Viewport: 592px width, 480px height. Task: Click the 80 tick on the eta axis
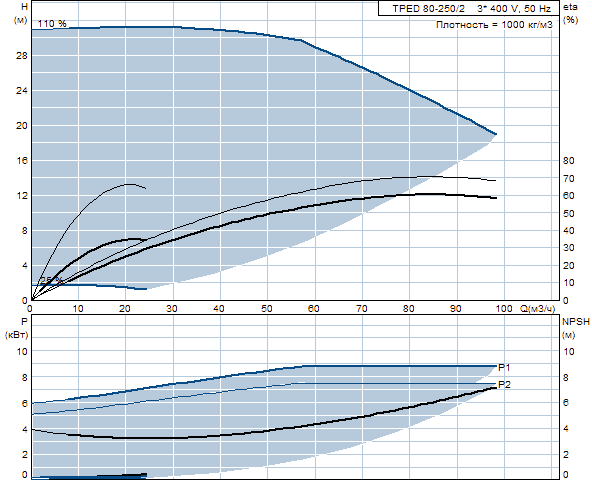pyautogui.click(x=569, y=161)
